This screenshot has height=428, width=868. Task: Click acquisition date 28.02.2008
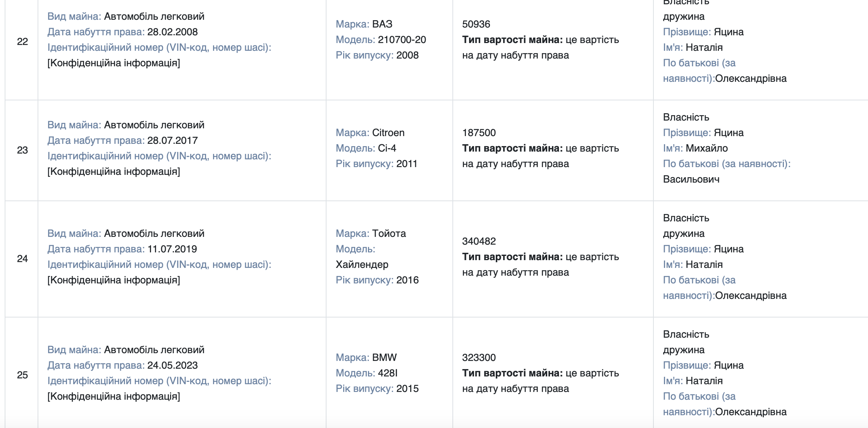[x=172, y=32]
